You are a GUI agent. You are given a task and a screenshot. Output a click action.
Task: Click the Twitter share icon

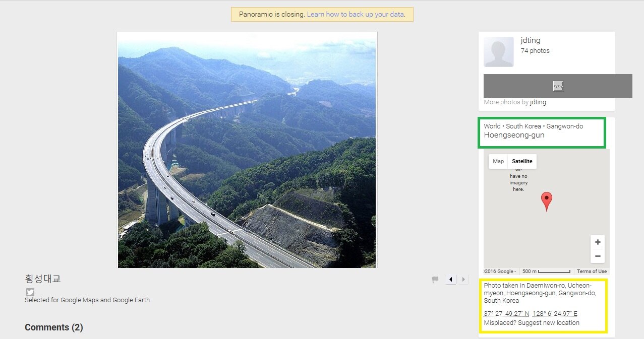(30, 292)
